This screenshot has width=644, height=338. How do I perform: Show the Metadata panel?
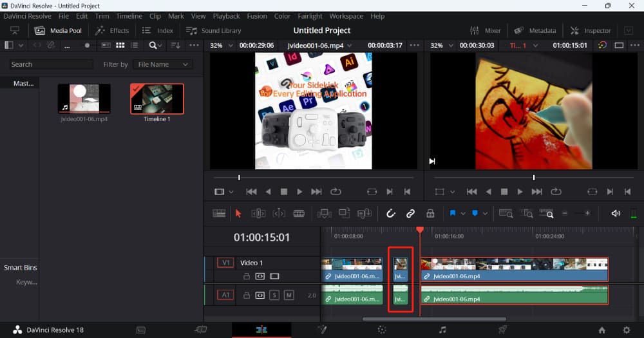(x=535, y=30)
